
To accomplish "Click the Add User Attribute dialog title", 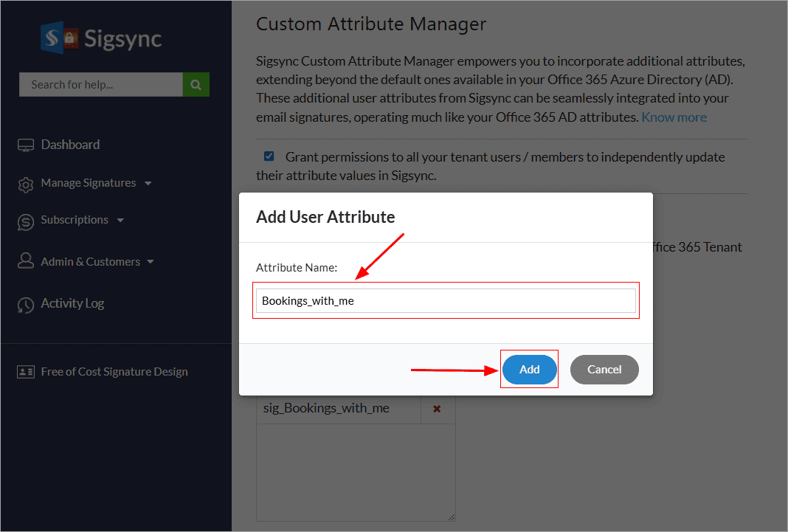I will pos(325,217).
